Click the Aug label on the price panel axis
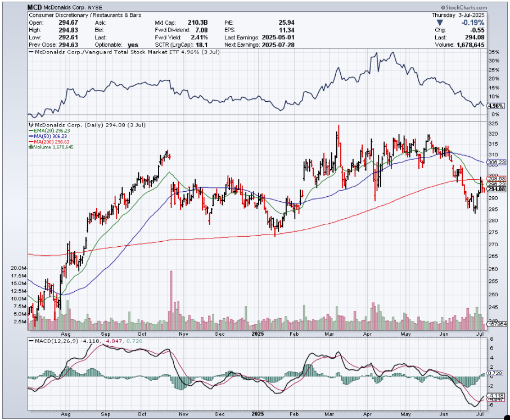 [66, 334]
